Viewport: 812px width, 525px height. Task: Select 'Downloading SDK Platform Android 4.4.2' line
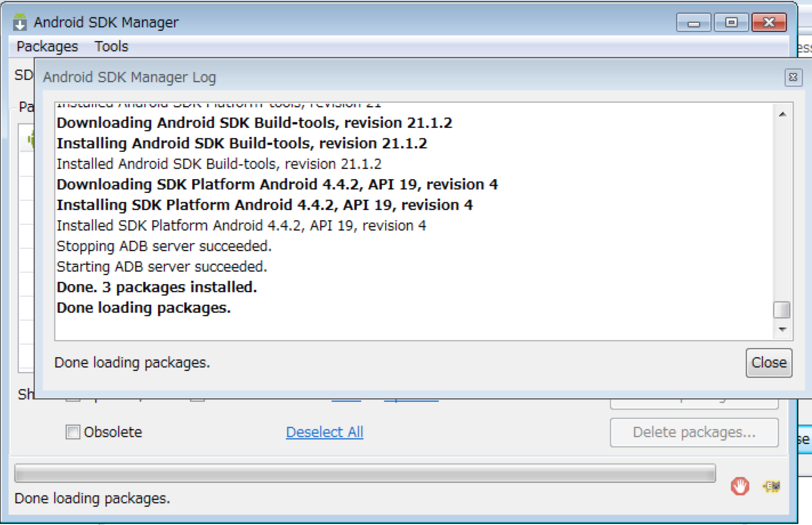click(277, 184)
